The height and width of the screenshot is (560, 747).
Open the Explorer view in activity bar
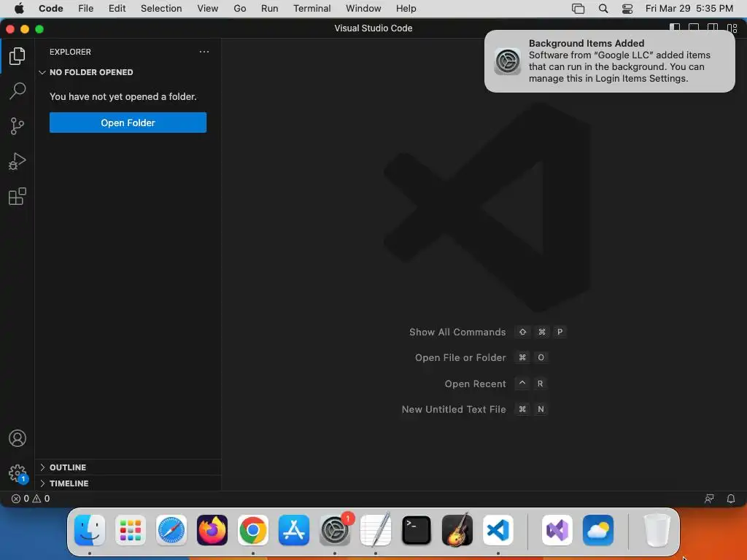[x=18, y=56]
